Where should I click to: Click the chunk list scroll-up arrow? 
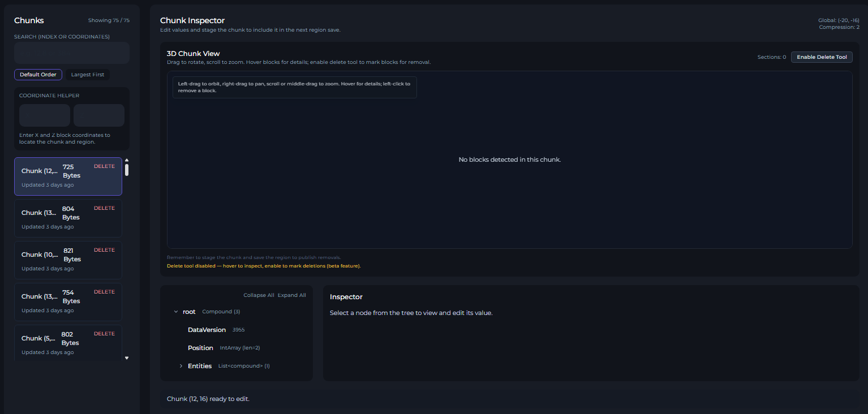[127, 160]
